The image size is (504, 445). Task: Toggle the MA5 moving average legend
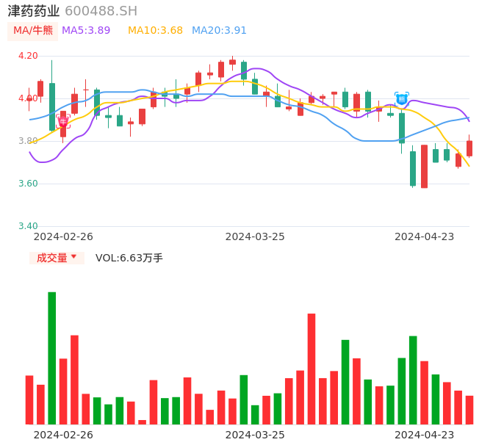(86, 31)
